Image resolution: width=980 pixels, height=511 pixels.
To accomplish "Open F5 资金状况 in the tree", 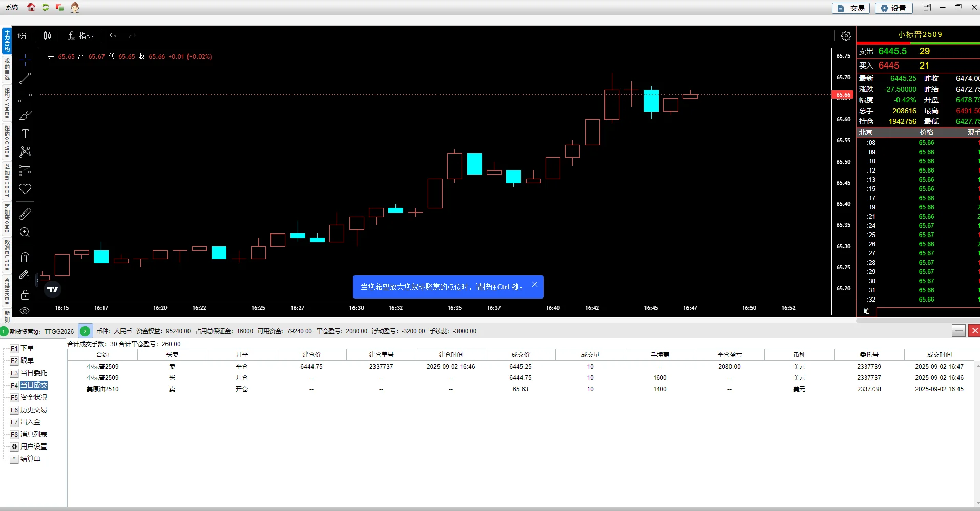I will pos(29,397).
